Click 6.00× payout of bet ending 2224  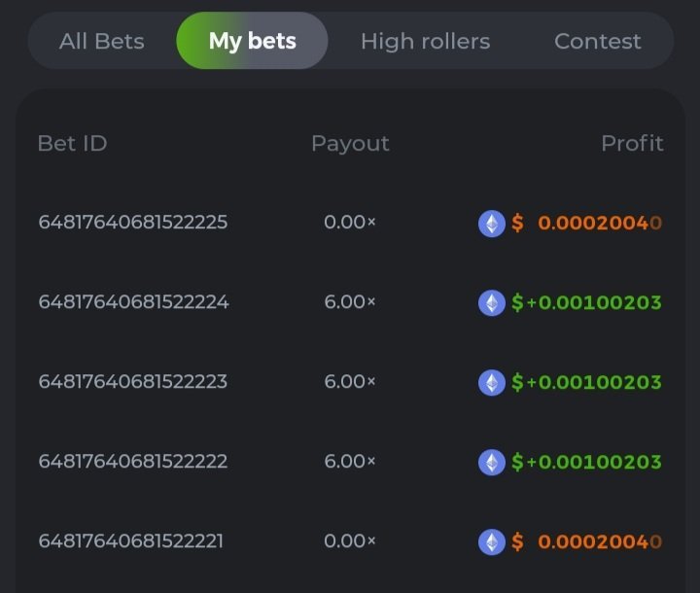350,302
